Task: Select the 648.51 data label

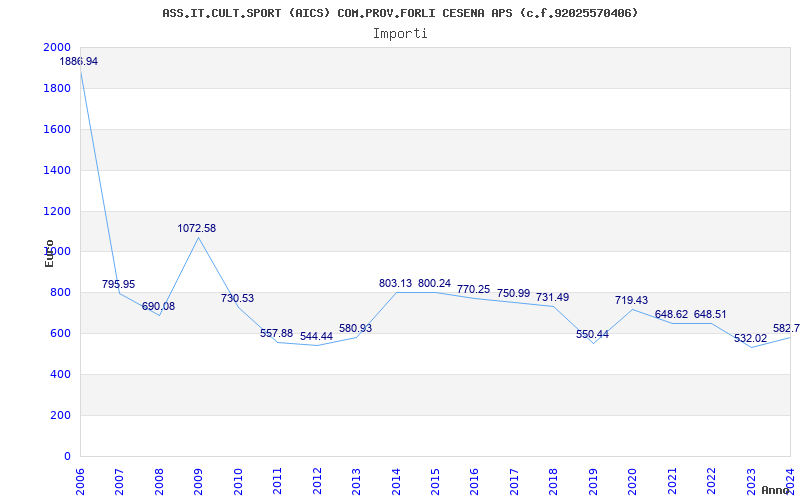Action: (710, 315)
